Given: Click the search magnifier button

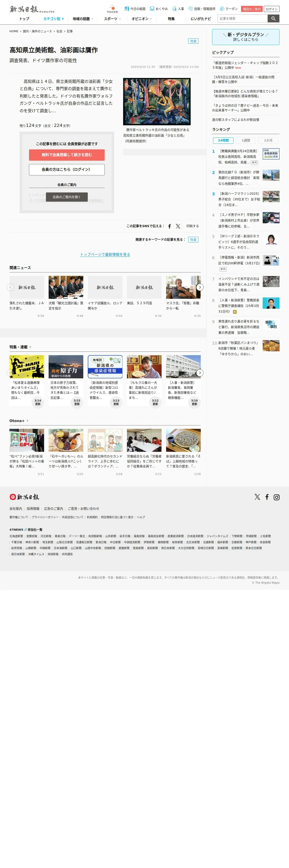Looking at the screenshot, I should [273, 18].
